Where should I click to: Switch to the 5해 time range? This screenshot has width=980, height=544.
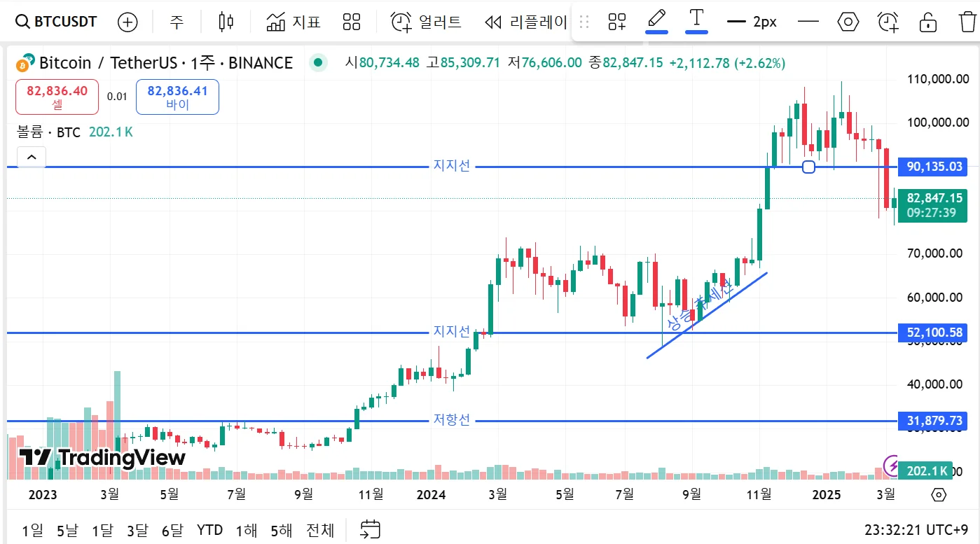click(x=282, y=530)
